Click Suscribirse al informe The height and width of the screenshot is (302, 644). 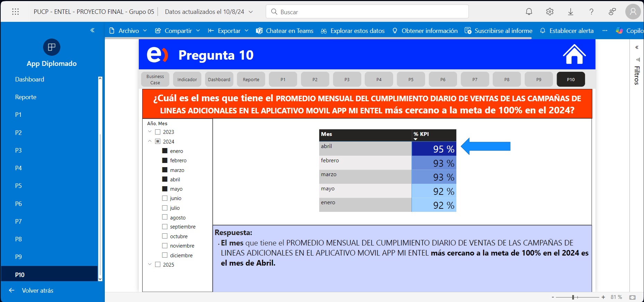click(x=498, y=31)
